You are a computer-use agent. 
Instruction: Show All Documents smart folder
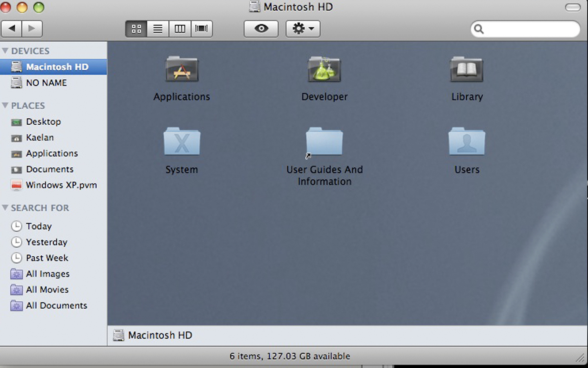click(x=53, y=306)
